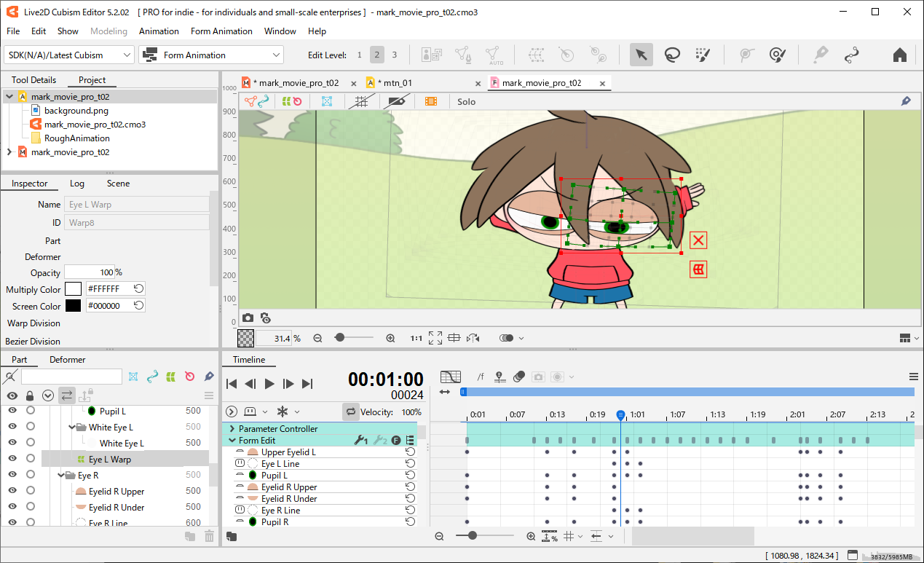Toggle the loop playback button
This screenshot has height=563, width=924.
pos(351,412)
